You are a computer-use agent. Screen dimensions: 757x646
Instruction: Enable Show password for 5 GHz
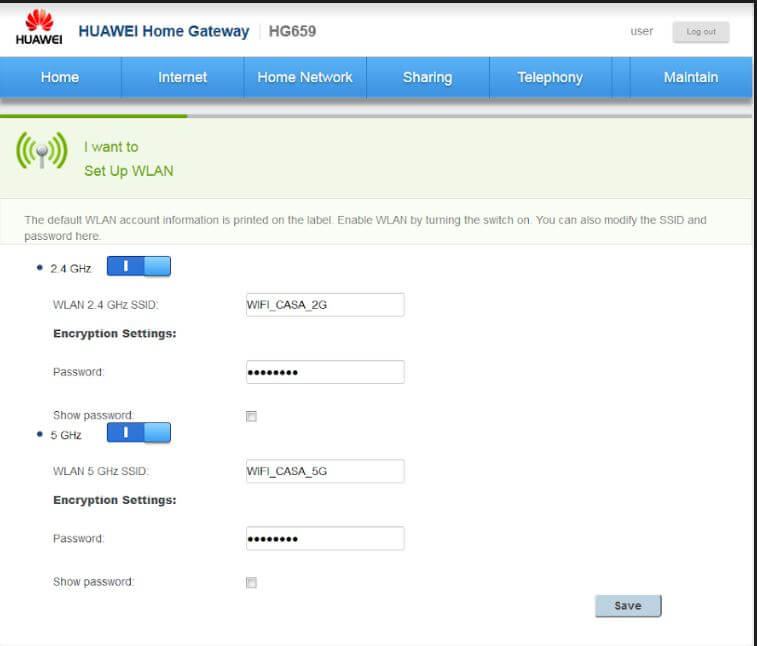pos(251,582)
